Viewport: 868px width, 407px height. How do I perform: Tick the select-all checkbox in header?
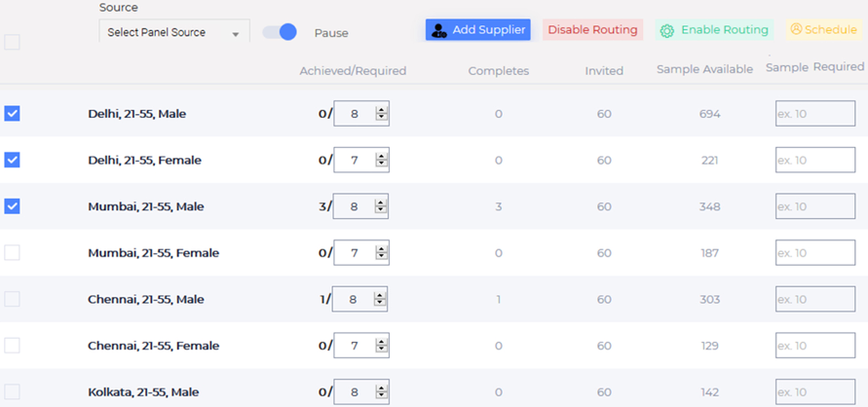(13, 42)
